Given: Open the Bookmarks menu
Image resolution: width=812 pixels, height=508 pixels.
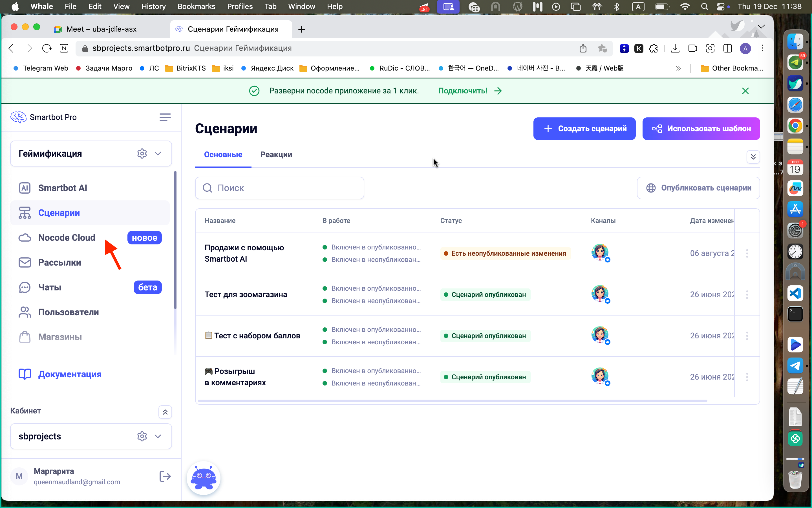Looking at the screenshot, I should (196, 6).
